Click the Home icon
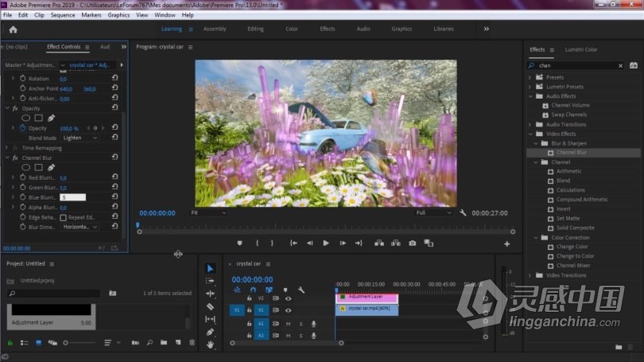The image size is (644, 362). (x=14, y=29)
